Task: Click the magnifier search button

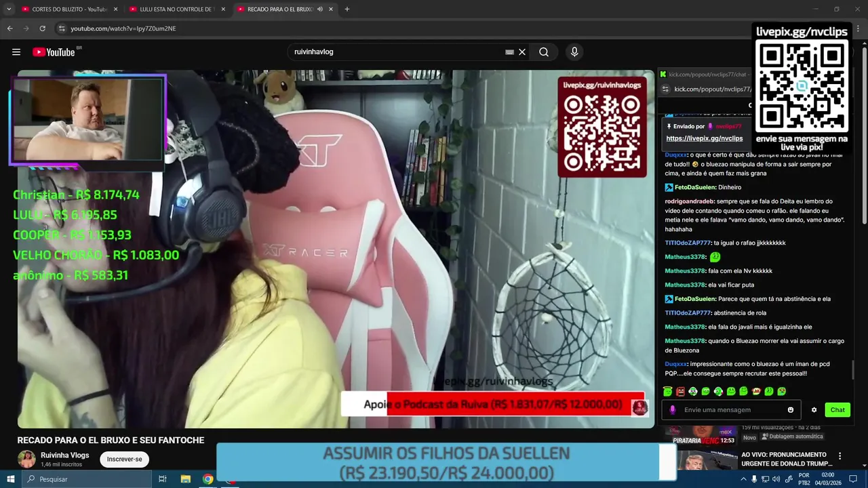Action: pyautogui.click(x=544, y=52)
